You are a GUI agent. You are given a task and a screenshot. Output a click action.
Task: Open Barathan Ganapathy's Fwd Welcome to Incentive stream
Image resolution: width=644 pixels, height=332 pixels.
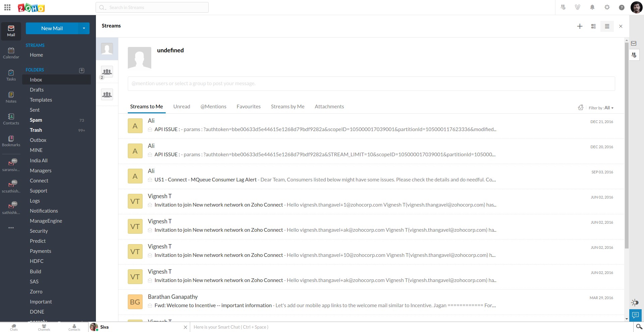click(x=371, y=302)
